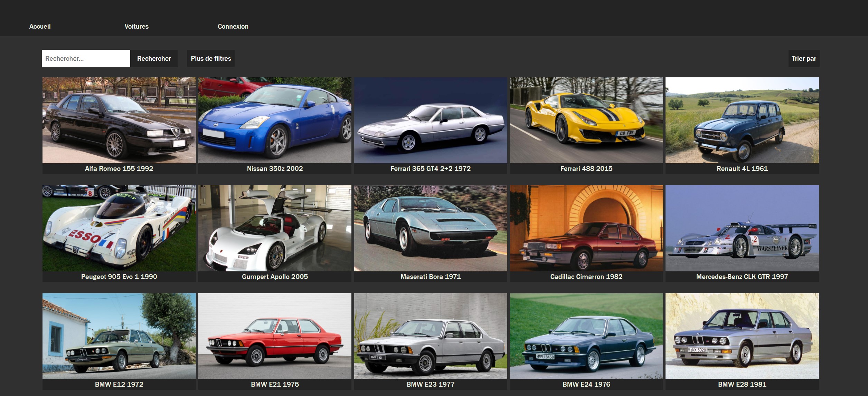View the yellow Ferrari 488 image
The image size is (868, 396).
tap(586, 120)
